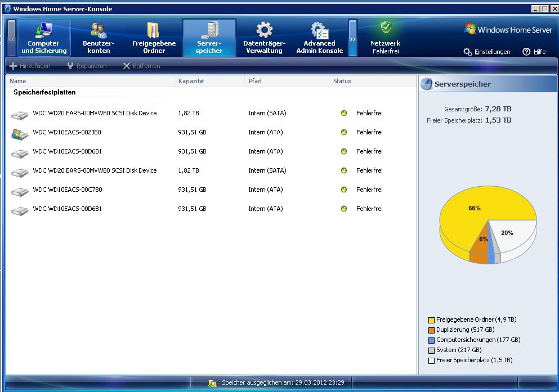This screenshot has width=559, height=392.
Task: Click the orange Duplizierung legend swatch
Action: tap(431, 330)
